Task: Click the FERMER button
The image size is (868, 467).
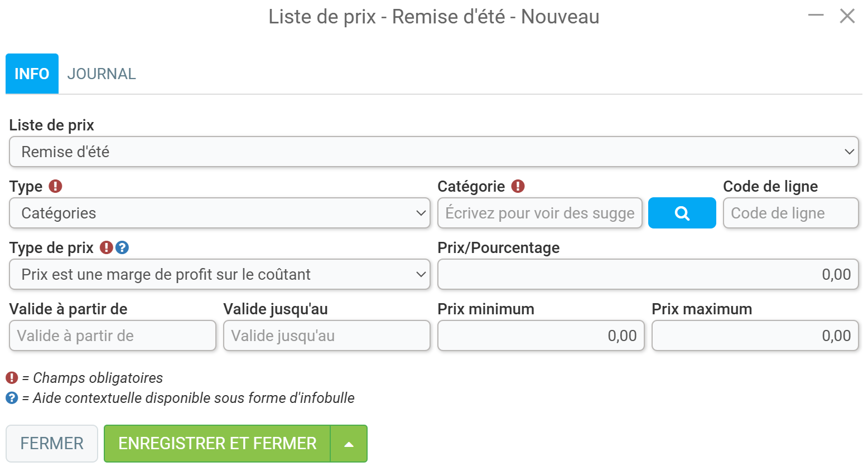Action: click(x=52, y=444)
